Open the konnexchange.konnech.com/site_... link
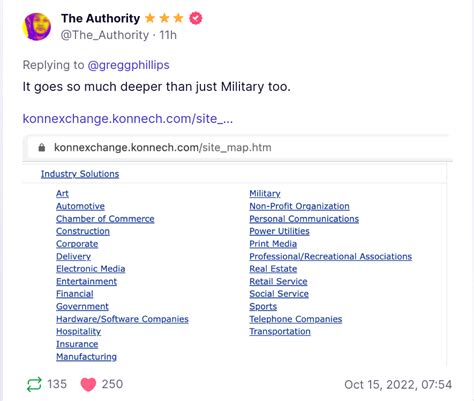This screenshot has width=474, height=401. [128, 119]
